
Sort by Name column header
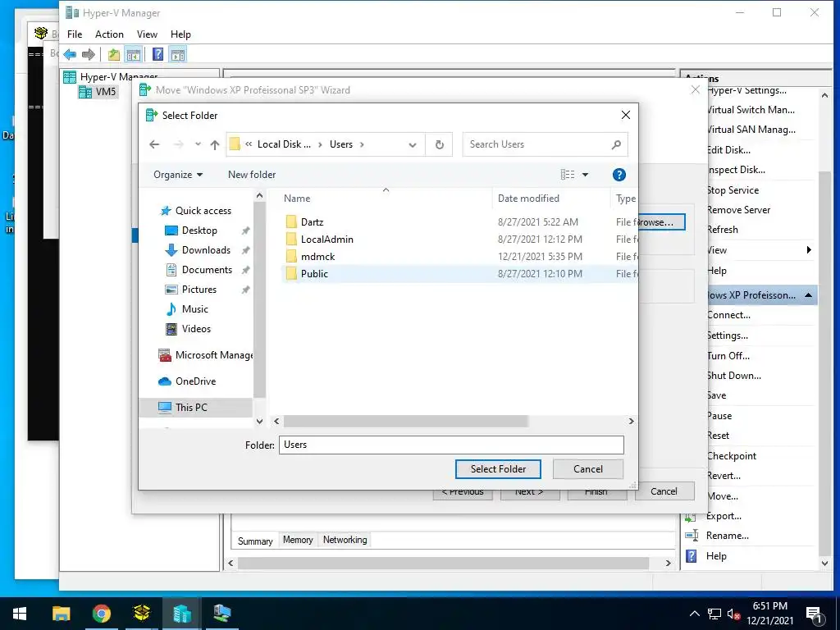tap(297, 199)
